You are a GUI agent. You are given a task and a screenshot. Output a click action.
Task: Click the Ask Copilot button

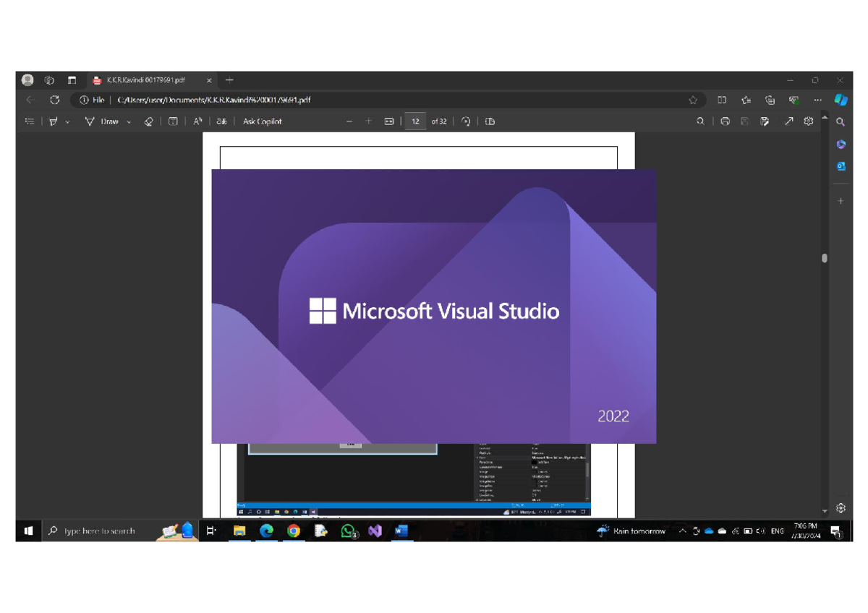coord(262,121)
